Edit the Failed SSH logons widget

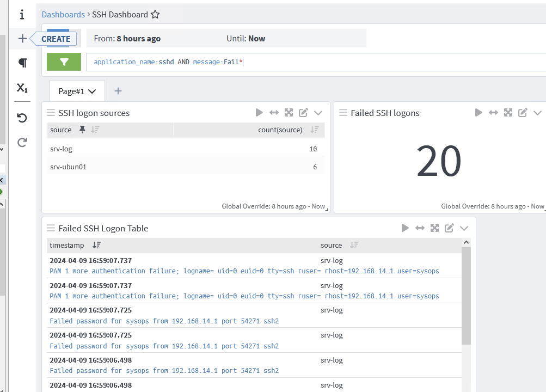tap(523, 113)
